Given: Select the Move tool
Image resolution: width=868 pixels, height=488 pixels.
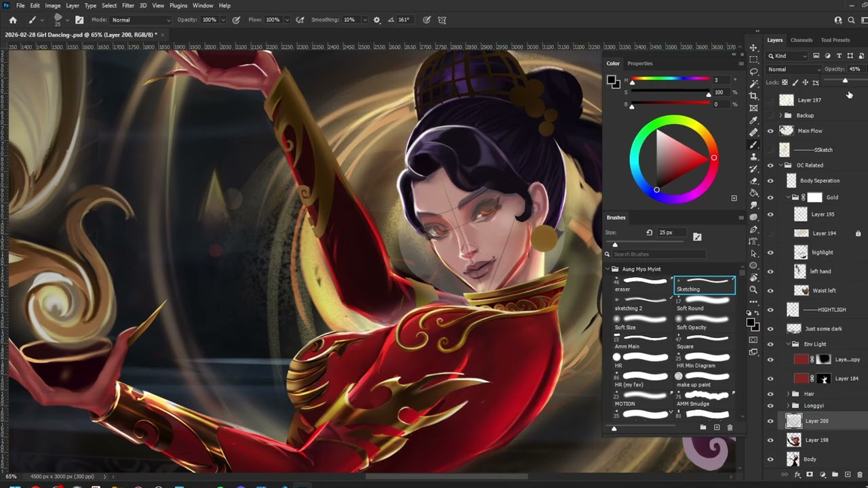Looking at the screenshot, I should point(753,47).
